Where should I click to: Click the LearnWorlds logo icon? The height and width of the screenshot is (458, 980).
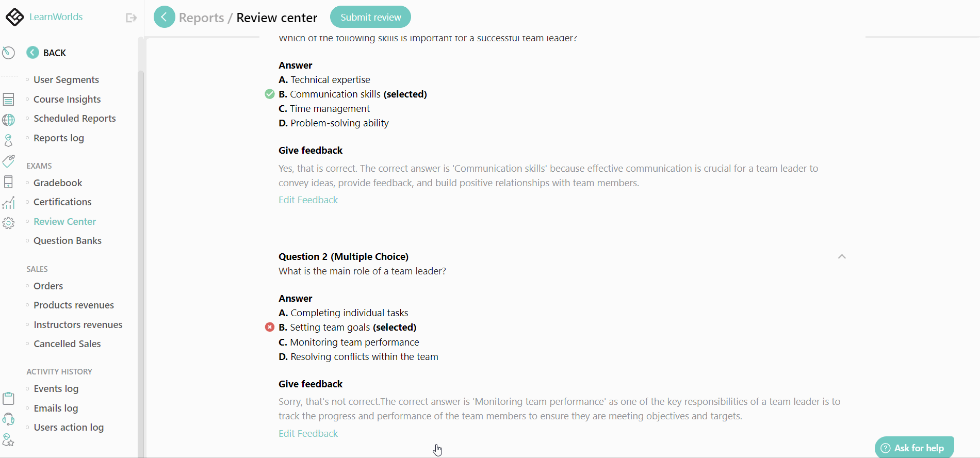[x=14, y=17]
